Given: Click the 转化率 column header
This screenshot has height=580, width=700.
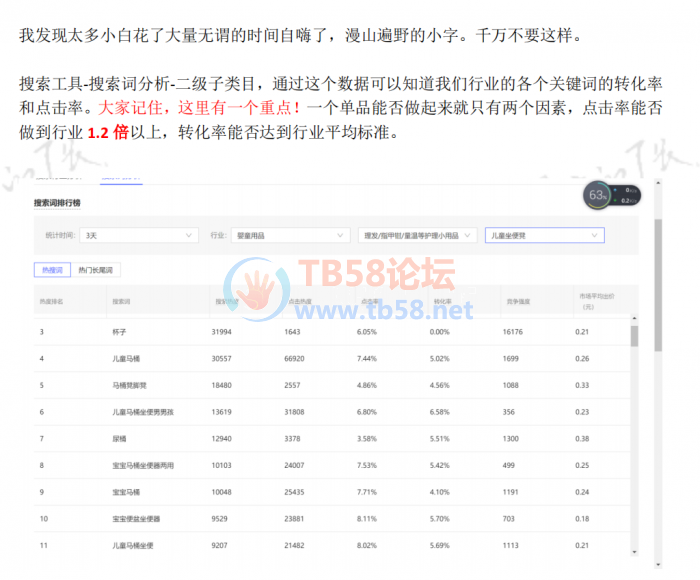Looking at the screenshot, I should (x=443, y=301).
